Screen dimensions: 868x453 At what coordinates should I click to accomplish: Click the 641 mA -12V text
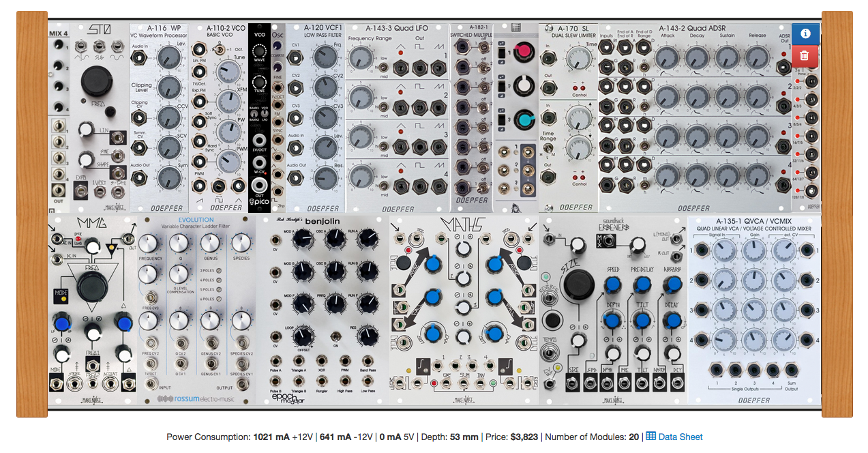click(346, 437)
